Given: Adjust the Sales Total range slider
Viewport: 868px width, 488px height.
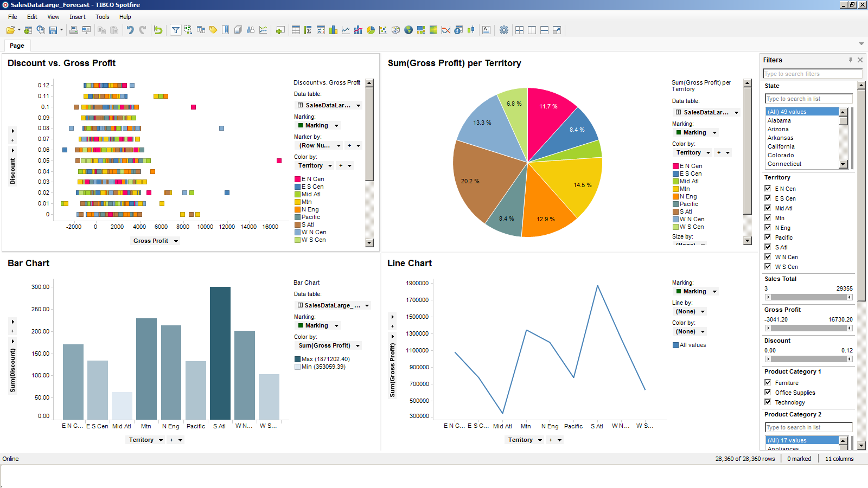Looking at the screenshot, I should (809, 297).
